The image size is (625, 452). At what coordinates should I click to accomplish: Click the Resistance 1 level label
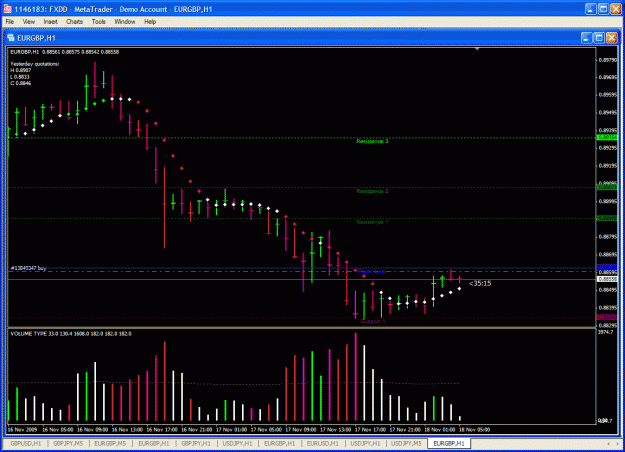click(x=372, y=222)
